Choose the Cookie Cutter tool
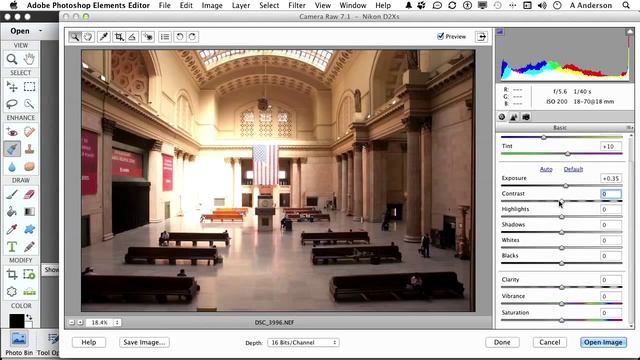Screen dimensions: 640x360 [12, 291]
